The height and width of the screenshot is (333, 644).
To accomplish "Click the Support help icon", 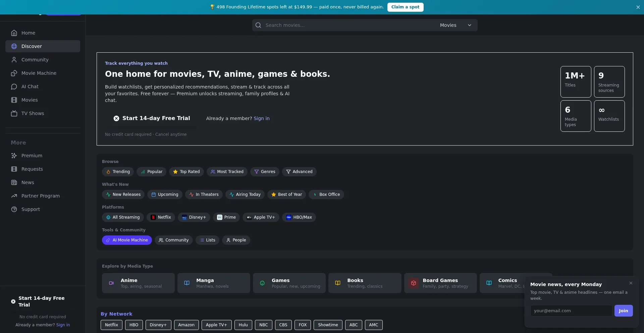I will (14, 209).
